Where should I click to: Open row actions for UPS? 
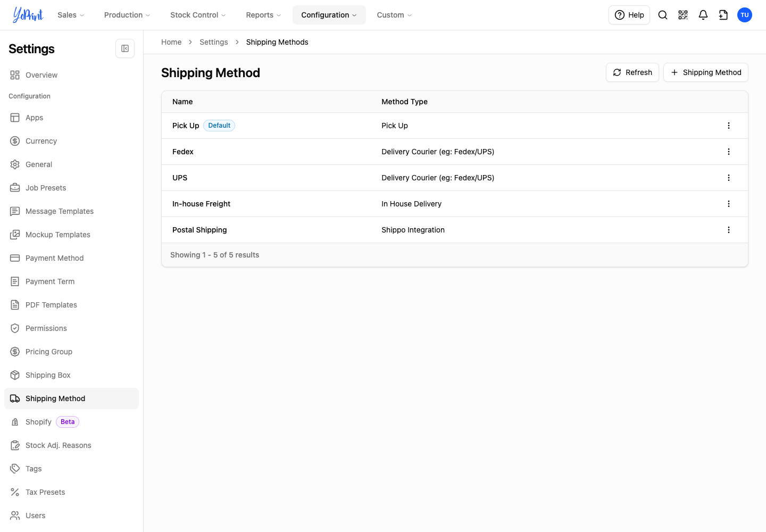729,178
